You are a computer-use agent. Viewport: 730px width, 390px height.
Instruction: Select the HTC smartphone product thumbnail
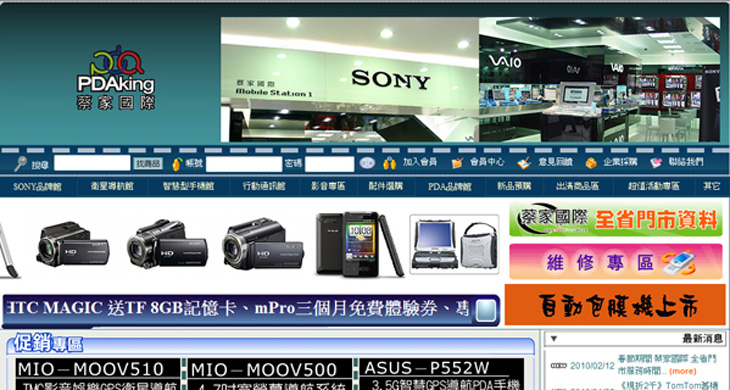click(359, 244)
